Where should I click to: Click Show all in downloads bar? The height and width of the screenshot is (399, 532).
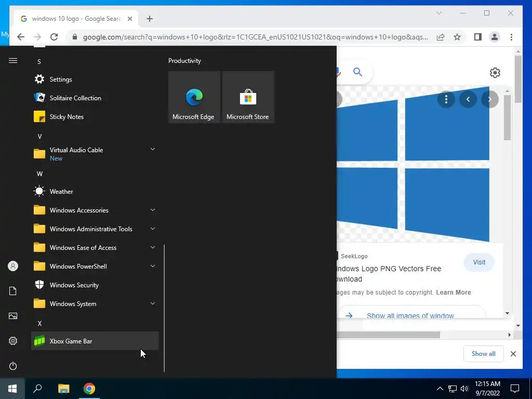[x=484, y=353]
